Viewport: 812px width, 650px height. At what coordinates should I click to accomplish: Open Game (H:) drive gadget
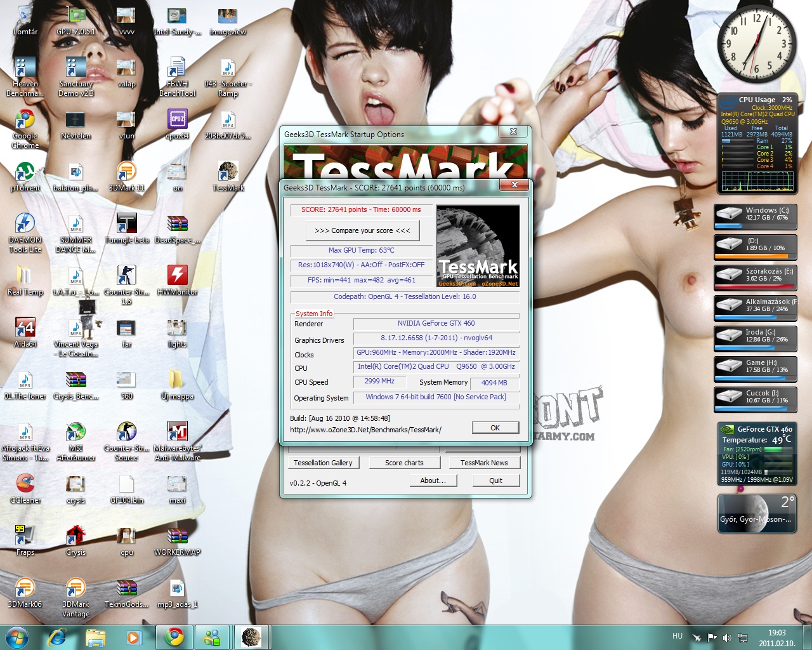756,369
